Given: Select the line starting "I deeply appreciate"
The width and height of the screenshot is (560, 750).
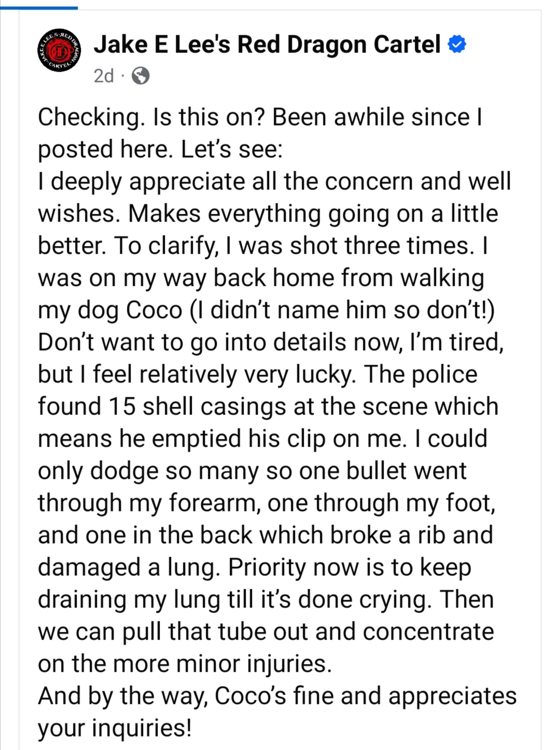Looking at the screenshot, I should click(274, 182).
